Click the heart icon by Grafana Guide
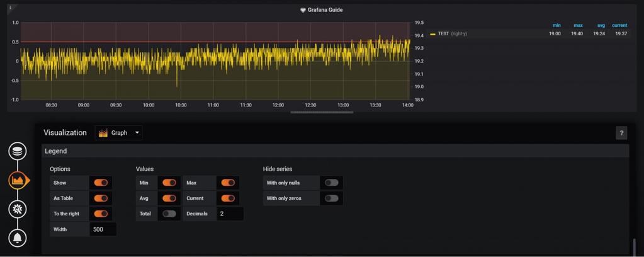 [303, 10]
